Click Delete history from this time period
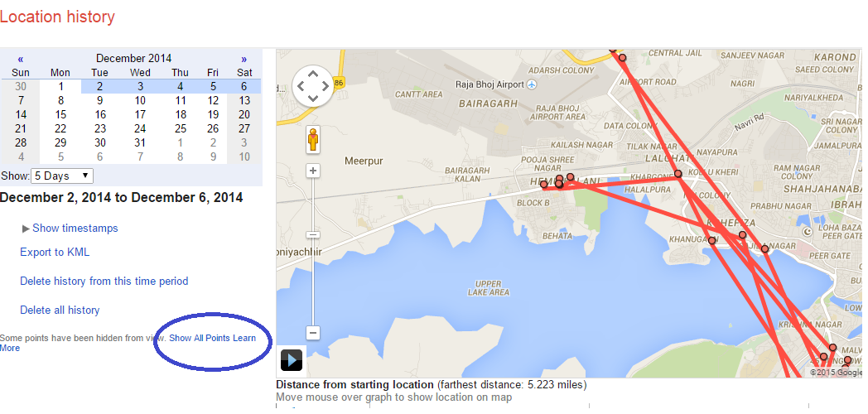This screenshot has height=414, width=868. [x=104, y=282]
